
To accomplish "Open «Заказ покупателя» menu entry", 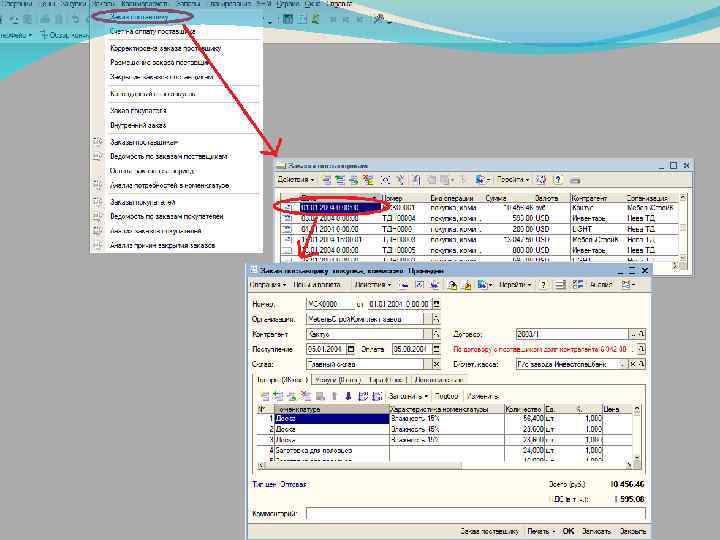I will (138, 111).
